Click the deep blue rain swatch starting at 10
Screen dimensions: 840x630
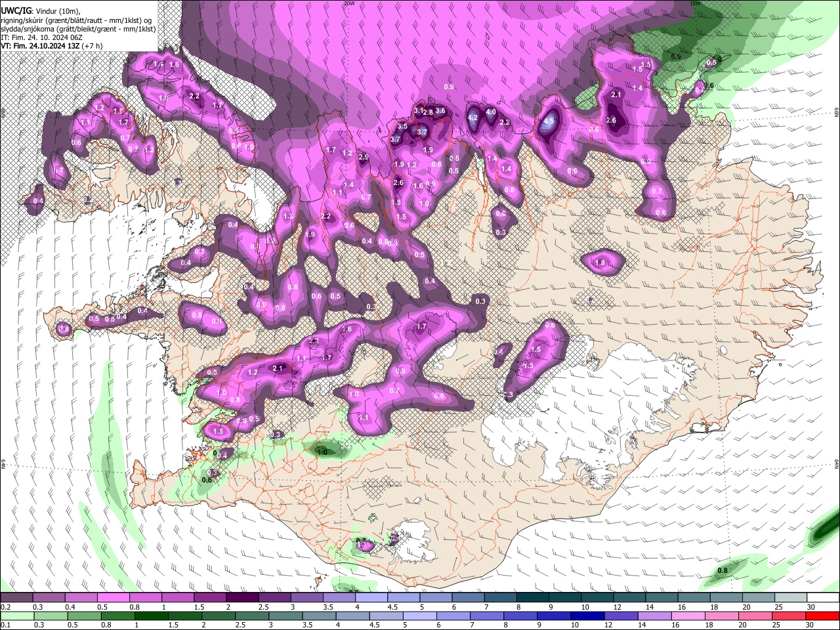tap(587, 616)
